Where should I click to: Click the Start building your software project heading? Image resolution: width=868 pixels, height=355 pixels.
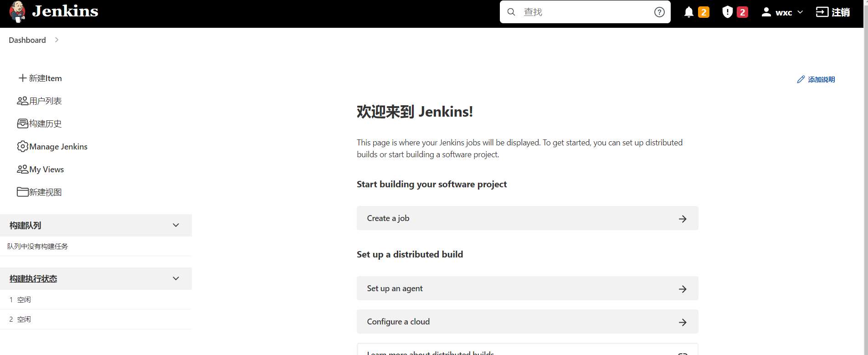[432, 184]
